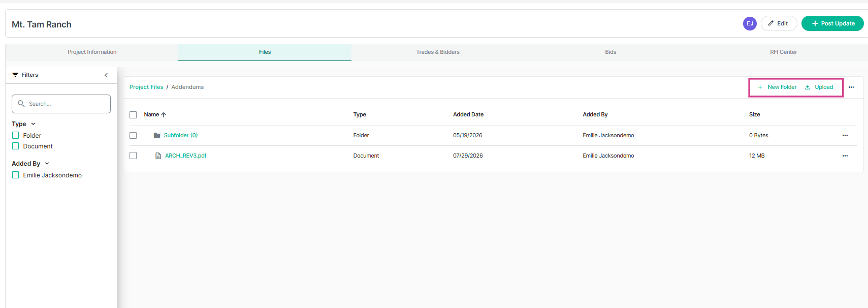Viewport: 868px width, 308px height.
Task: Open the ARCH_REV3.pdf file link
Action: tap(185, 156)
